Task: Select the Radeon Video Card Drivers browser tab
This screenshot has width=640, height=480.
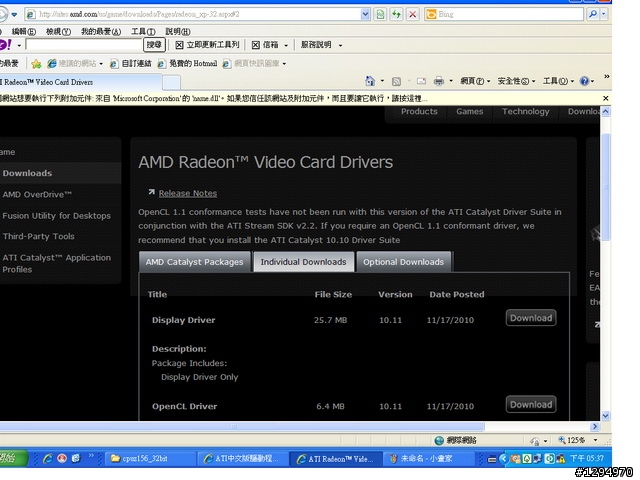Action: pyautogui.click(x=80, y=82)
